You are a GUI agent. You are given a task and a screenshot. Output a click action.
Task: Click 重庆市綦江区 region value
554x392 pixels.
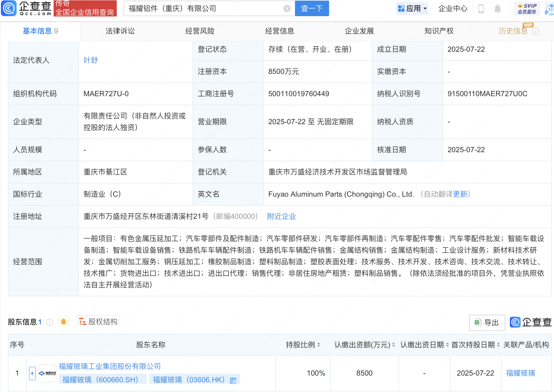(105, 172)
